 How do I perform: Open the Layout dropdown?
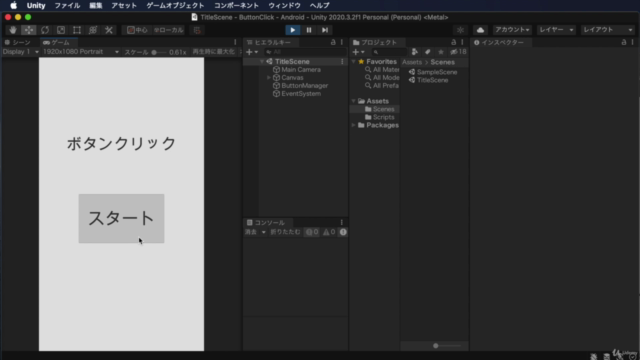607,30
